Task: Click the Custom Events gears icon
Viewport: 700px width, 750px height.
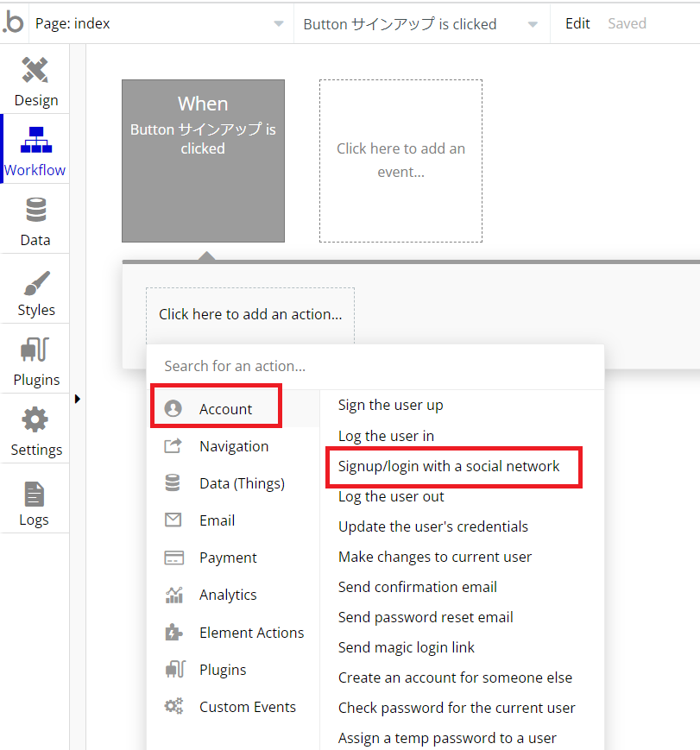Action: pyautogui.click(x=173, y=706)
